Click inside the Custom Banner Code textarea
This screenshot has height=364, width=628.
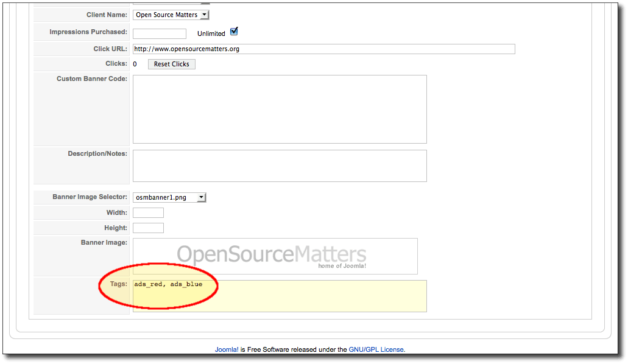(280, 109)
